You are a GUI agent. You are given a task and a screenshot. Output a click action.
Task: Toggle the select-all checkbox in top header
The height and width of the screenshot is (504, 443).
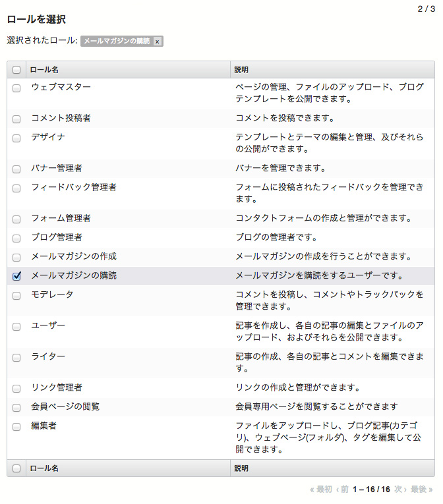pos(16,70)
